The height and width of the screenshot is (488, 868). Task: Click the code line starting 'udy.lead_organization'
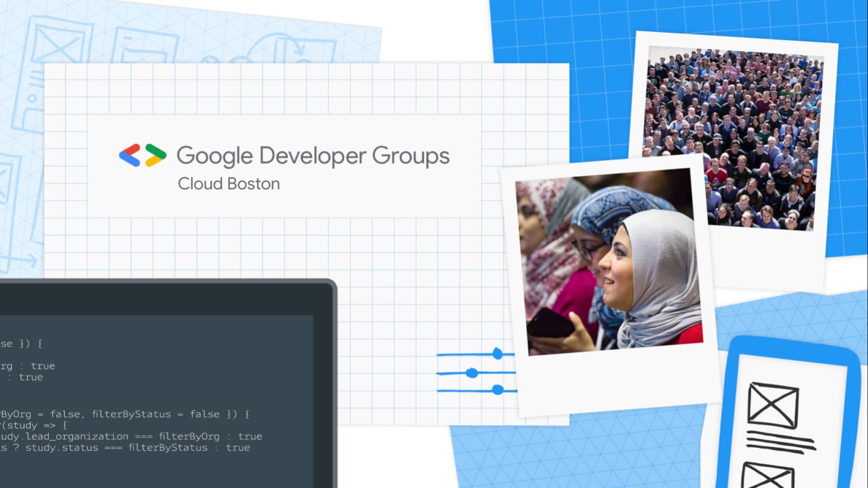coord(131,436)
